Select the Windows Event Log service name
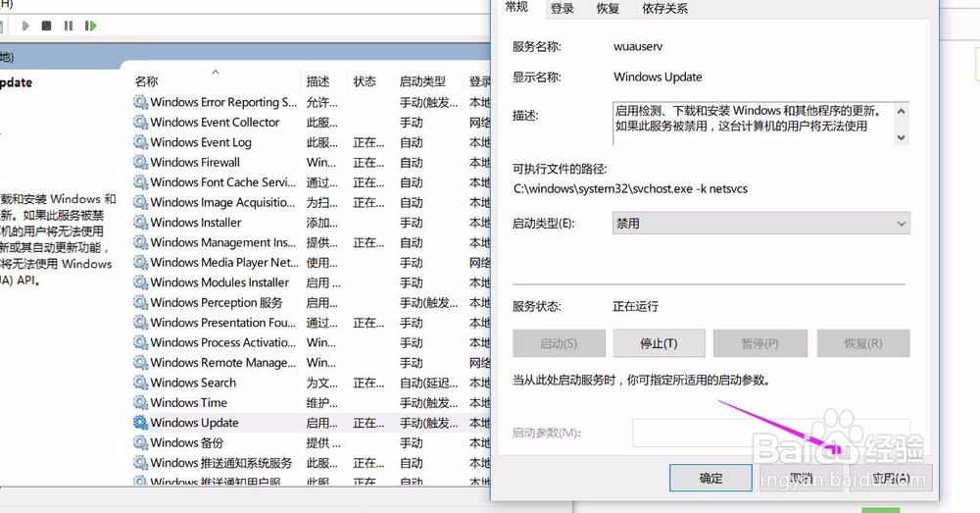 click(x=201, y=142)
